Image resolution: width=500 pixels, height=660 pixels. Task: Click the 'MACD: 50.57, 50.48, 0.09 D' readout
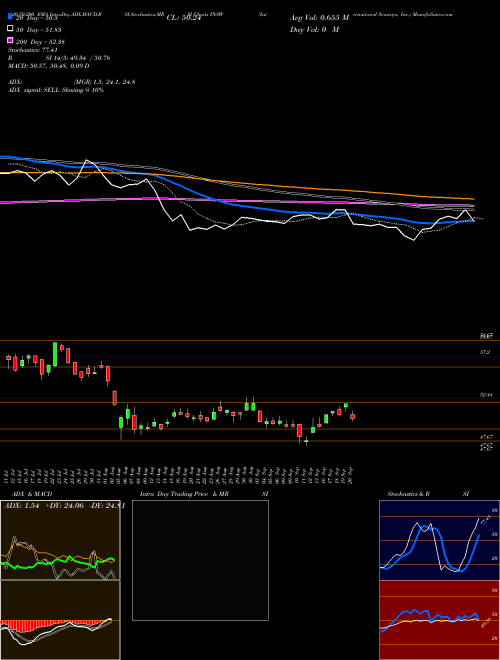48,66
